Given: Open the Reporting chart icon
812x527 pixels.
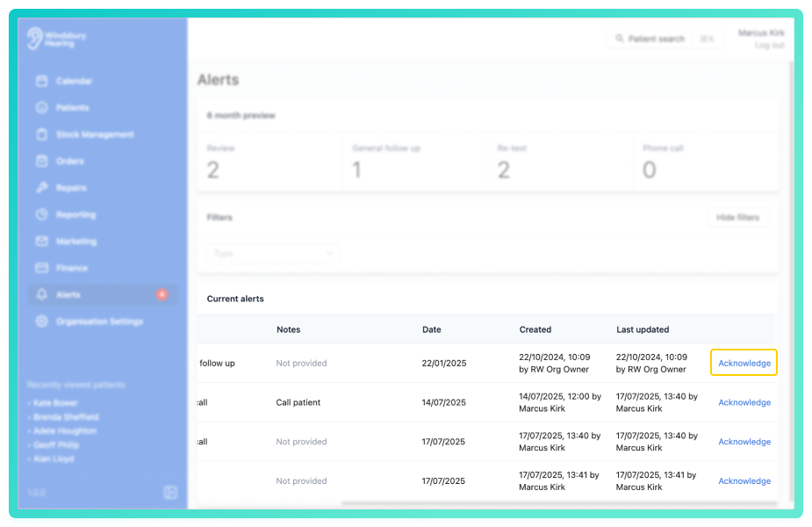Looking at the screenshot, I should point(42,214).
